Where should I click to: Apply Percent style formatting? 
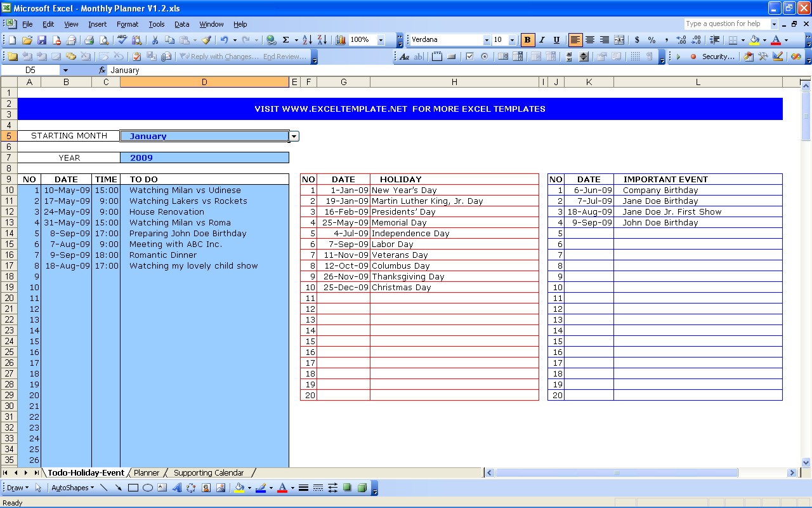652,40
